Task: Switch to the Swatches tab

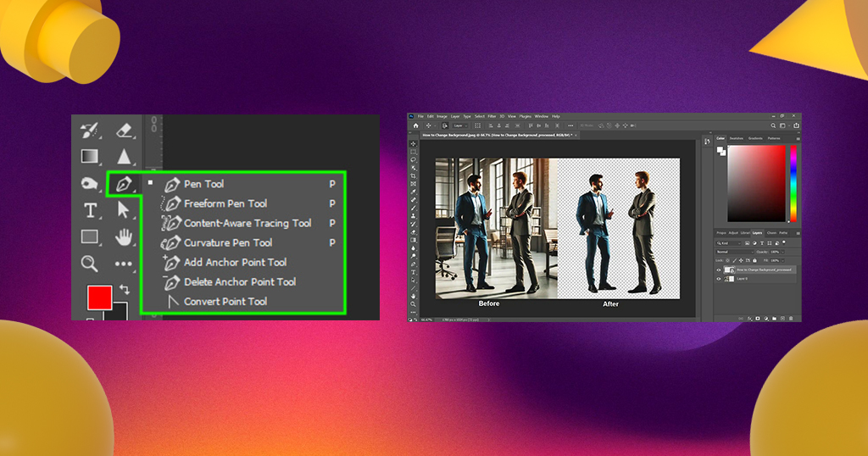Action: click(x=737, y=138)
